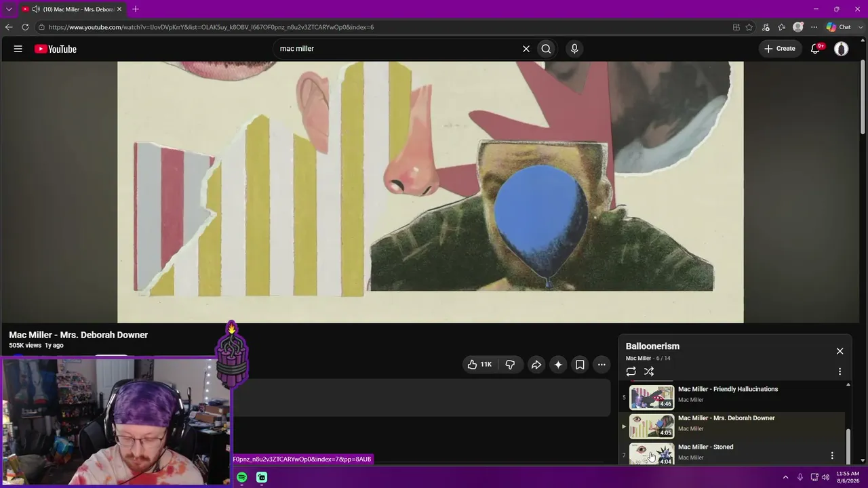
Task: Select the Mac Miller - Mrs. Deborah Downer tab
Action: [x=71, y=9]
